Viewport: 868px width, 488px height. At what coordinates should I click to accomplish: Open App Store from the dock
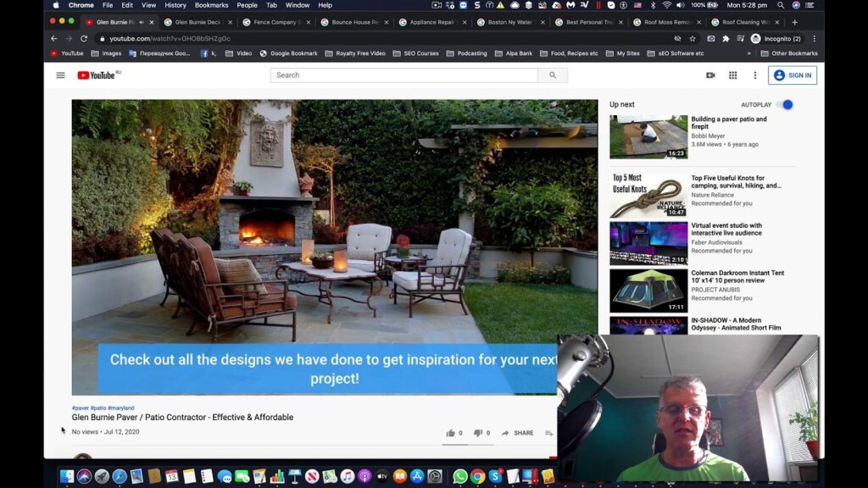[417, 476]
